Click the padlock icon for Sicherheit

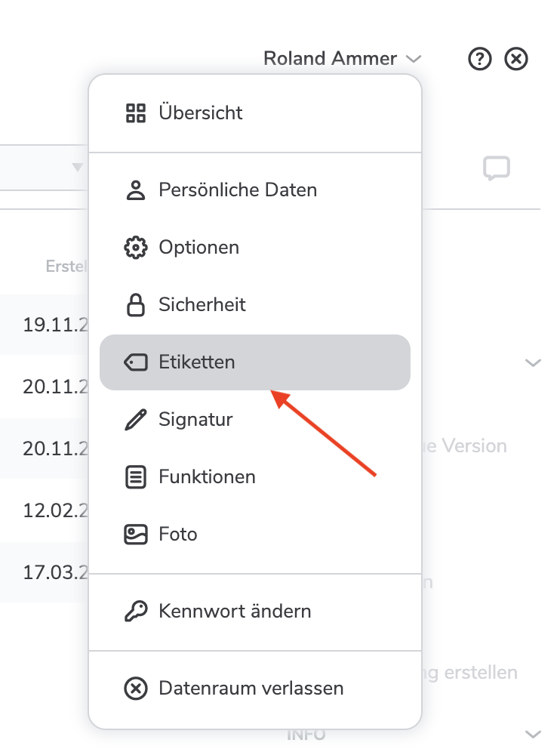click(x=135, y=305)
